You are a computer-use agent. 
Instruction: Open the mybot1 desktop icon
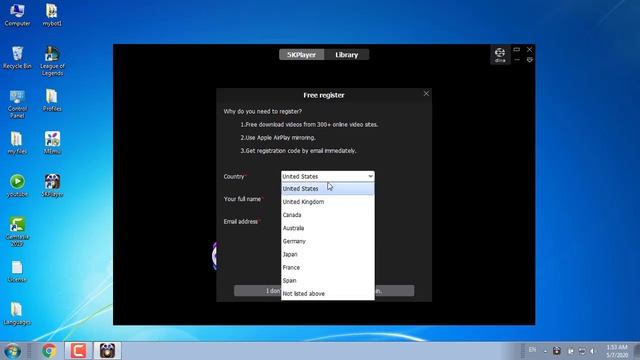pos(52,15)
